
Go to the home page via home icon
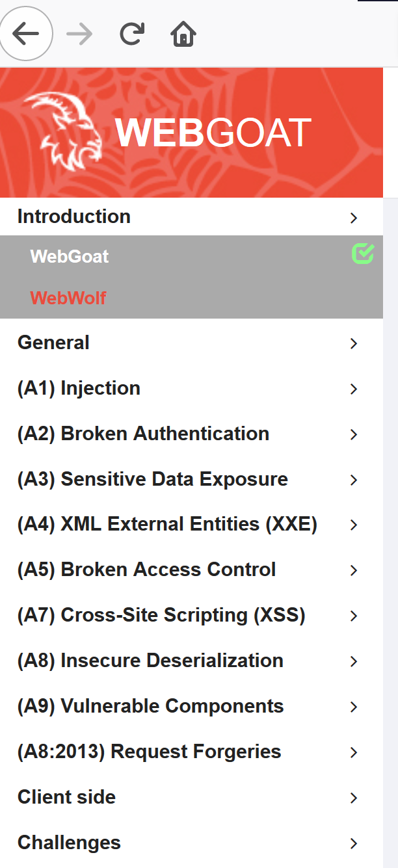(x=183, y=33)
